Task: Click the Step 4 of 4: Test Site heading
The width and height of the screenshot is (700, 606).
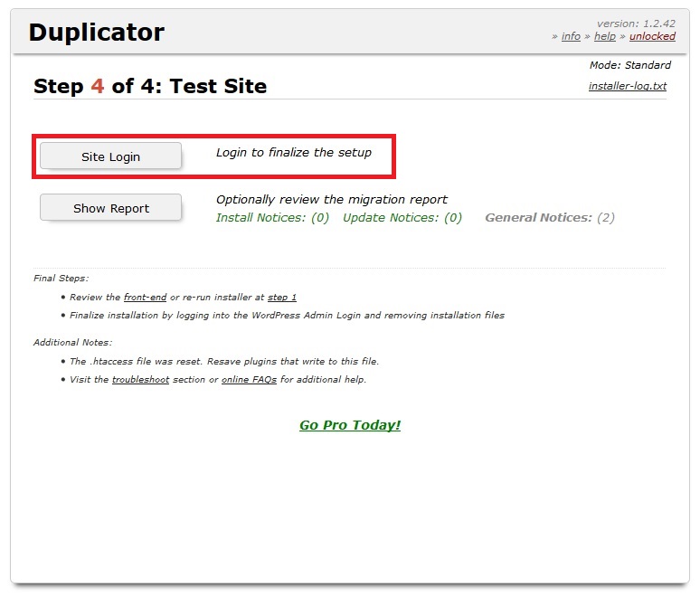Action: pos(150,87)
